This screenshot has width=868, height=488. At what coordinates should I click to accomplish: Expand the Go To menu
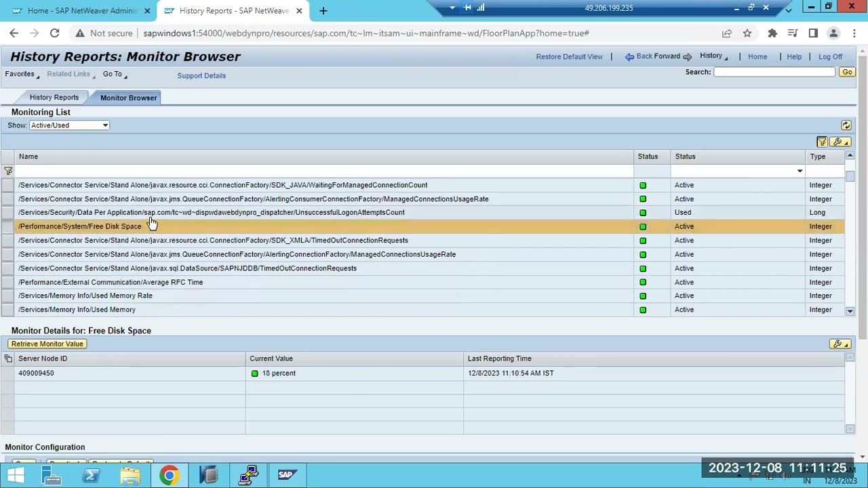tap(115, 75)
